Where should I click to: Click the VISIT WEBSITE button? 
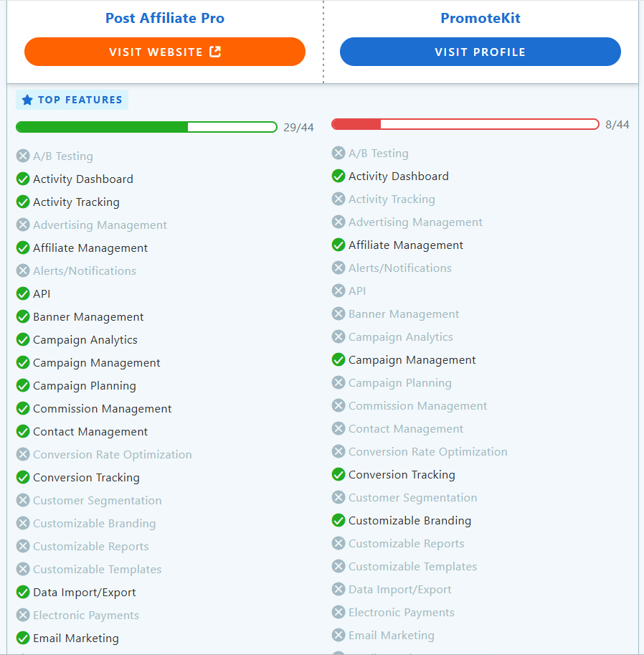click(x=164, y=52)
